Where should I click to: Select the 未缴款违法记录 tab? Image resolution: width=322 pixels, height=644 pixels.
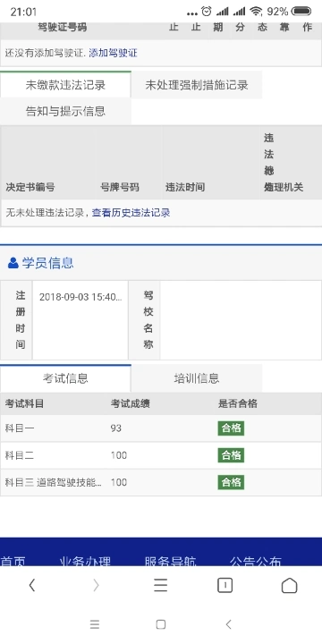click(65, 85)
